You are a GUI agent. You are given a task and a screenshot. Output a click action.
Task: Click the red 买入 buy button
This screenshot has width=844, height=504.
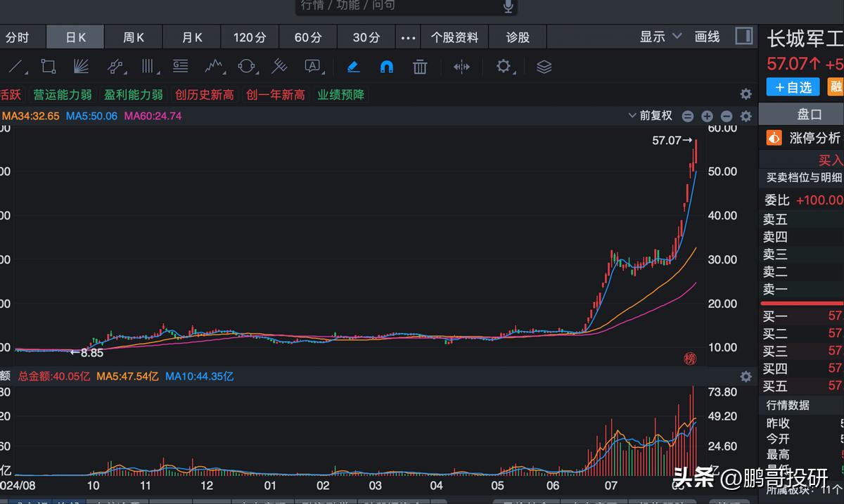point(831,160)
